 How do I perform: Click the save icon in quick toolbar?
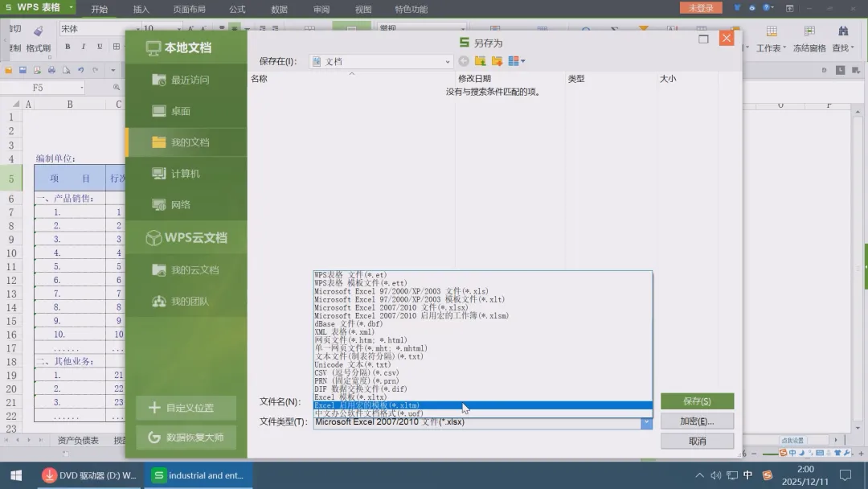click(23, 70)
